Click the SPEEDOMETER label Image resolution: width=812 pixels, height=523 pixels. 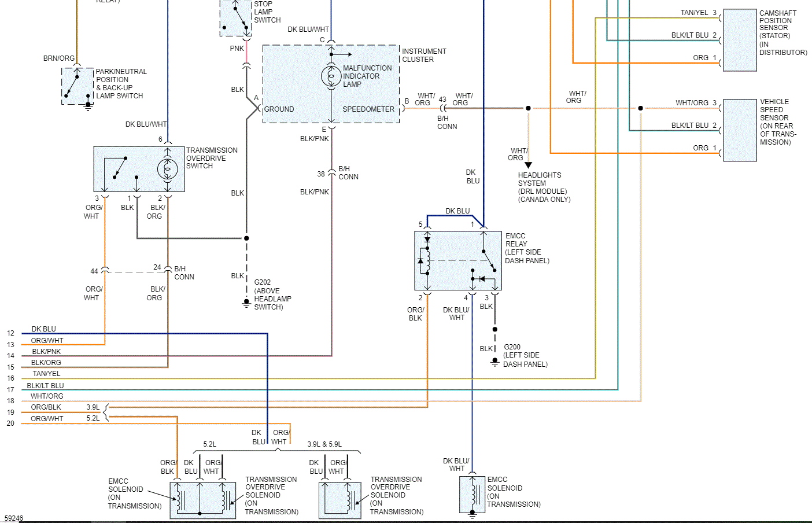point(368,109)
